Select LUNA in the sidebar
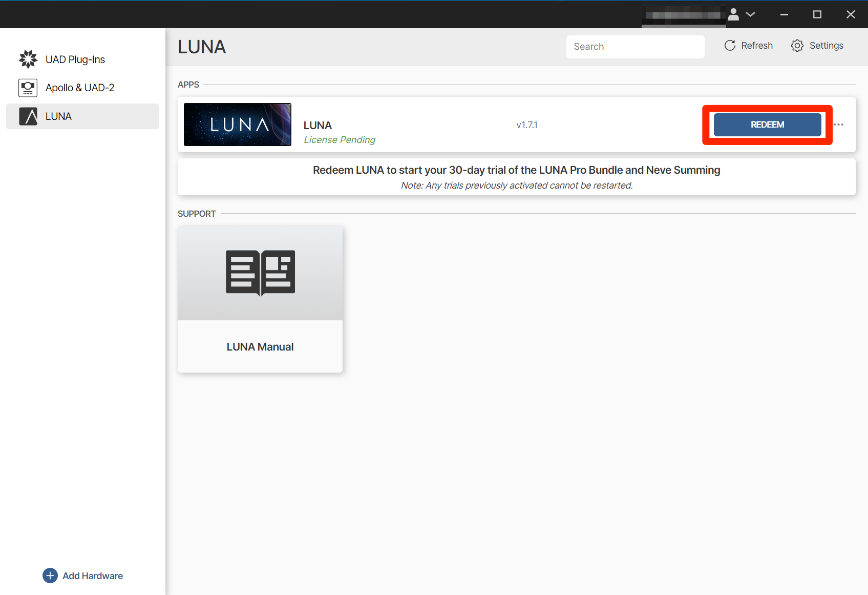The width and height of the screenshot is (868, 595). tap(82, 116)
